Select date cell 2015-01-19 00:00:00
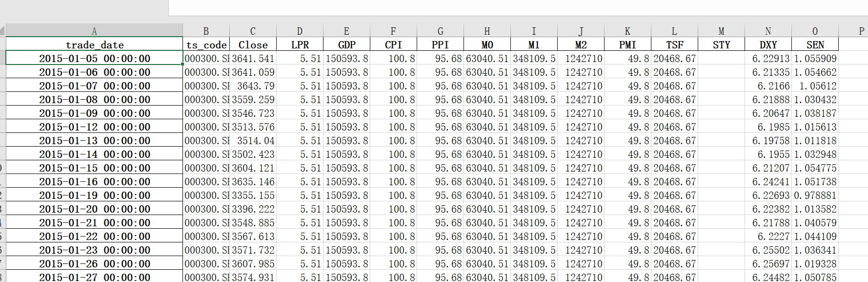 [x=94, y=195]
